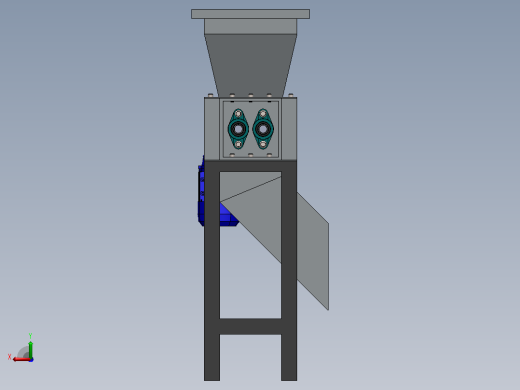
Task: Select the right teal flange bearing
Action: tap(263, 129)
